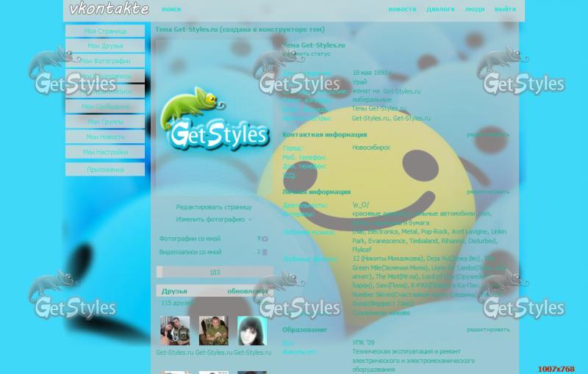Screen dimensions: 588x374
Task: Open friend photo showing two men together
Action: pos(175,331)
